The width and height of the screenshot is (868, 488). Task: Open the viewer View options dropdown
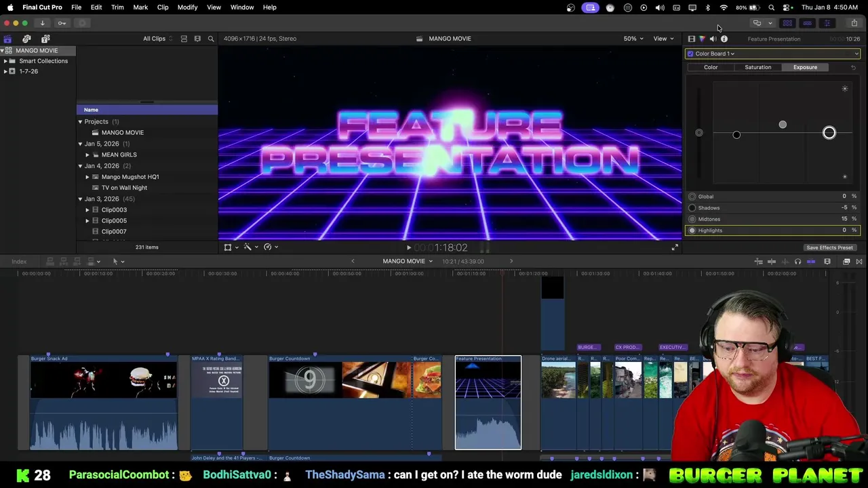tap(663, 39)
